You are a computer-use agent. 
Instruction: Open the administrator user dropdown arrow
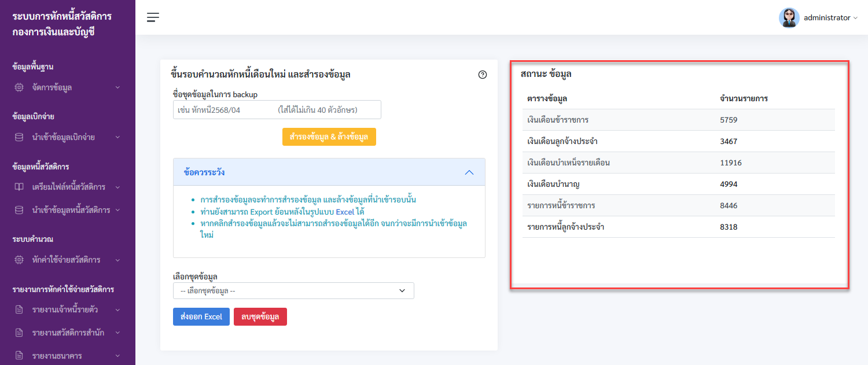pos(855,18)
